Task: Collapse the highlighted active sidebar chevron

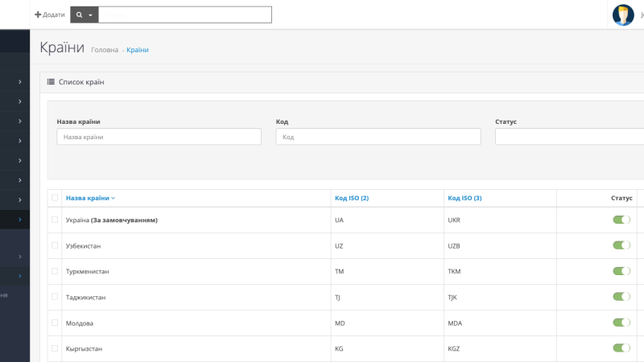Action: click(19, 220)
